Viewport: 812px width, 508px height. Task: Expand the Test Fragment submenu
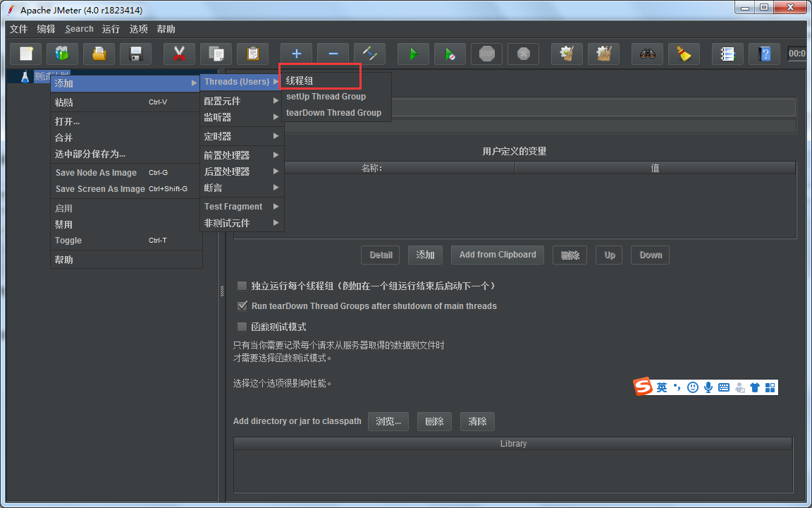pos(241,206)
